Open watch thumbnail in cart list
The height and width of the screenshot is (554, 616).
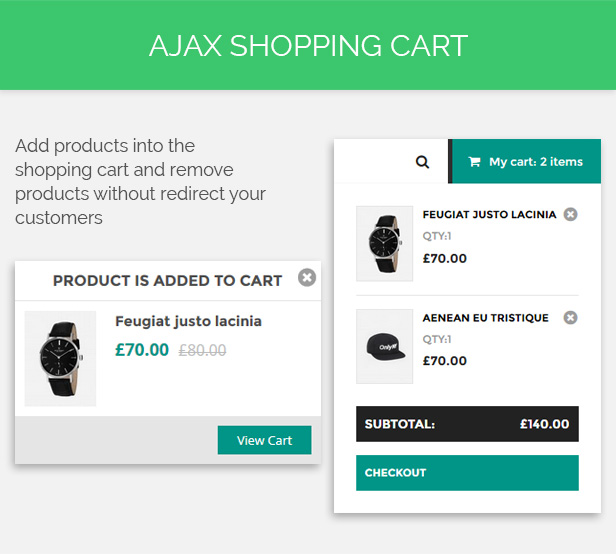pos(384,243)
